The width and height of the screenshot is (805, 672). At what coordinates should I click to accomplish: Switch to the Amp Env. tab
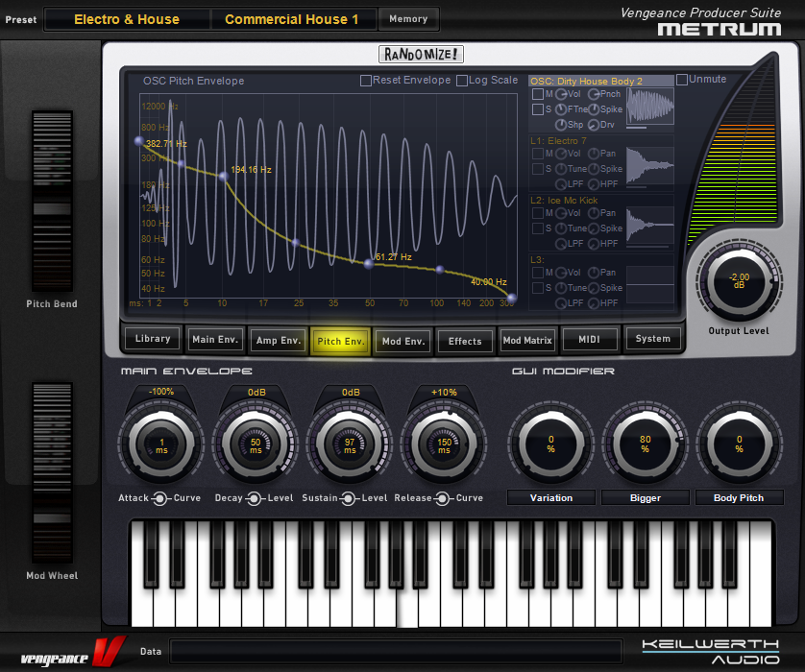tap(278, 340)
